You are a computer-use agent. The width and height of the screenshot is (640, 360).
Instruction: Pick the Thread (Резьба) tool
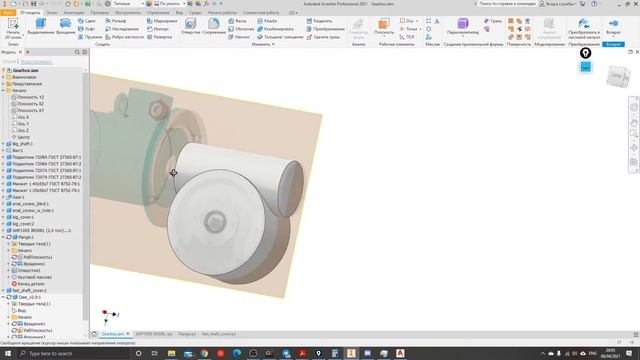267,21
